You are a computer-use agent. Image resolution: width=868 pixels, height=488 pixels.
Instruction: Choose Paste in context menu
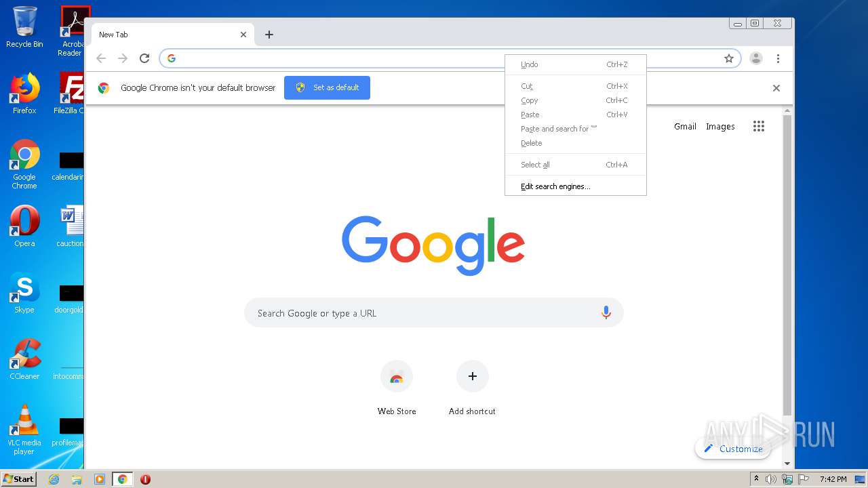[x=576, y=115]
